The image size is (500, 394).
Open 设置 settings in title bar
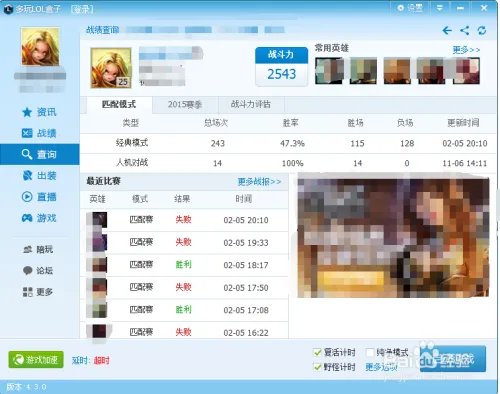[x=410, y=8]
